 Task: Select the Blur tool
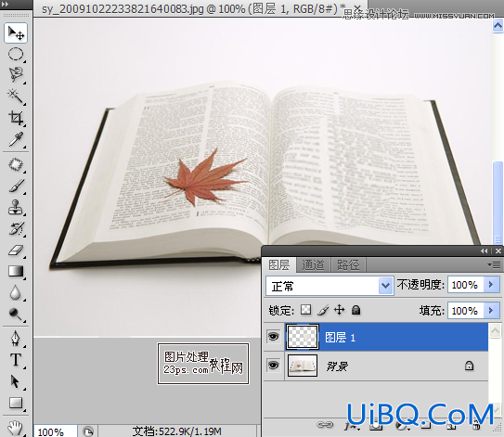[16, 293]
